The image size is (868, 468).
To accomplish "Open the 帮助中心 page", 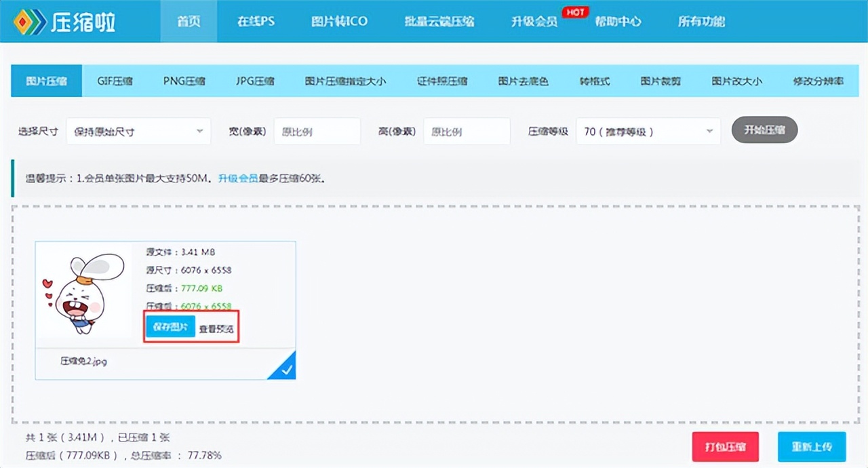I will click(618, 21).
